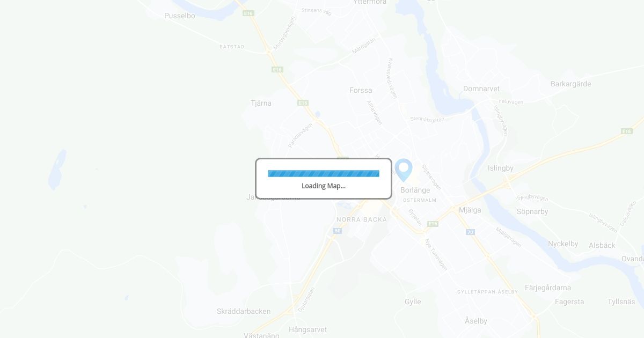Click the E16 shield below Båtstad
This screenshot has height=338, width=644.
(x=277, y=69)
